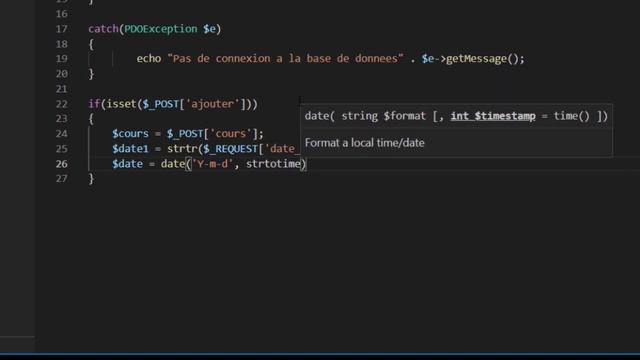
Task: Click the strtr function call
Action: pos(182,149)
